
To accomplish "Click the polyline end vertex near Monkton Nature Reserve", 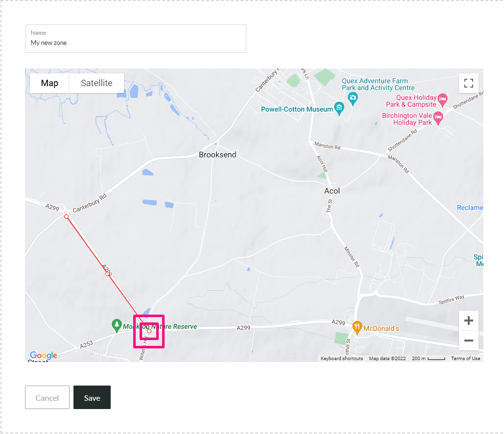I will point(149,331).
